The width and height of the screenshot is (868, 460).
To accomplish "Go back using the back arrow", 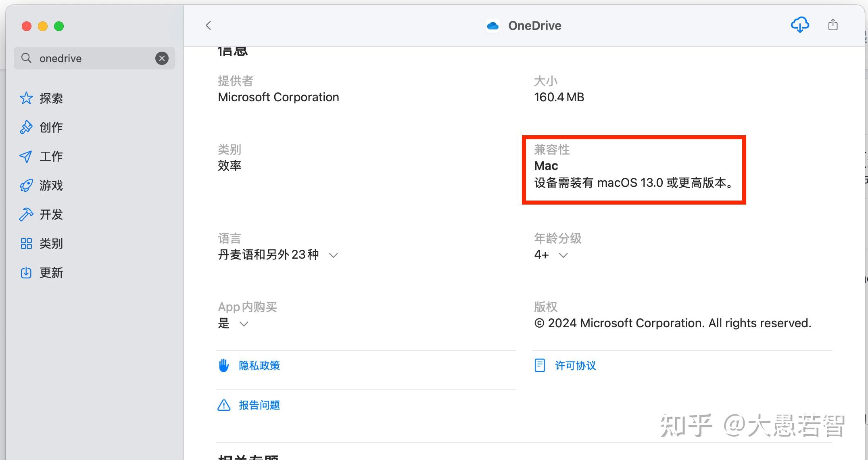I will click(208, 25).
